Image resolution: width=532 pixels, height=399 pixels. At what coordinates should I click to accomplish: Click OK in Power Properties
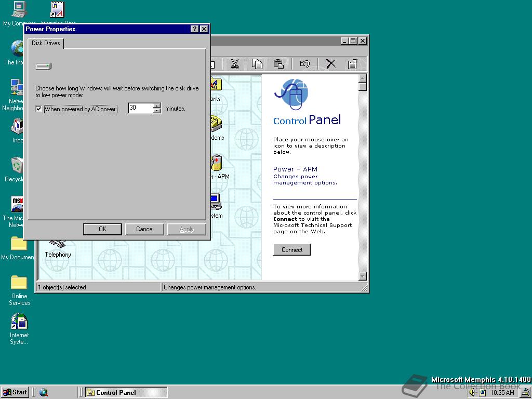coord(102,229)
